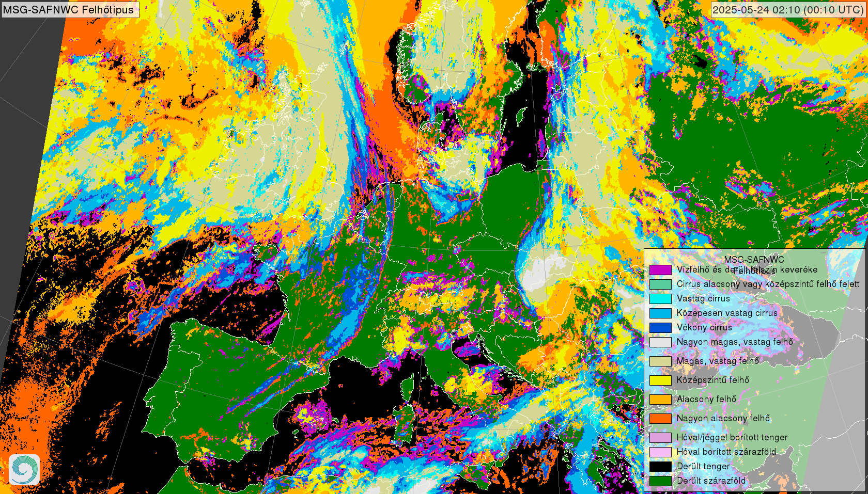Pick the pink Hóval/jéggel borított tenger swatch

point(660,437)
